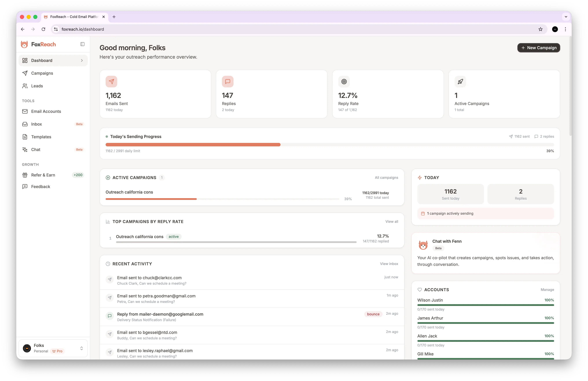Click the 2 Replies tile
The image size is (588, 381).
coord(521,194)
